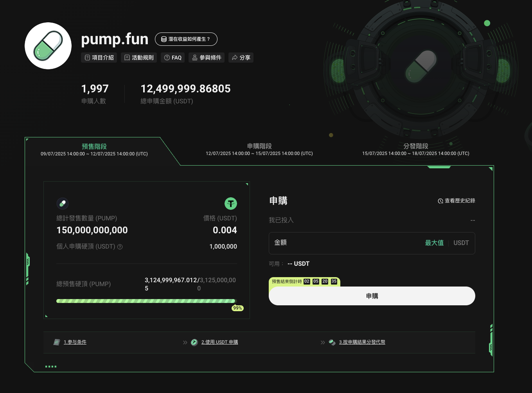Click the document icon beside step 1

[x=57, y=343]
